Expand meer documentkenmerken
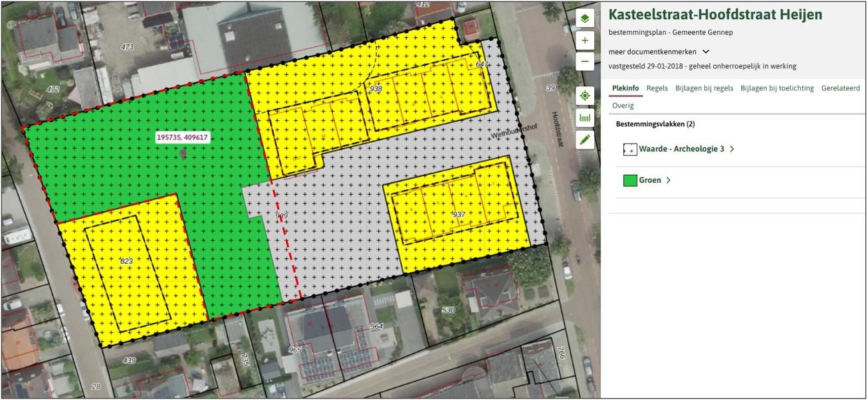868x400 pixels. [x=659, y=52]
